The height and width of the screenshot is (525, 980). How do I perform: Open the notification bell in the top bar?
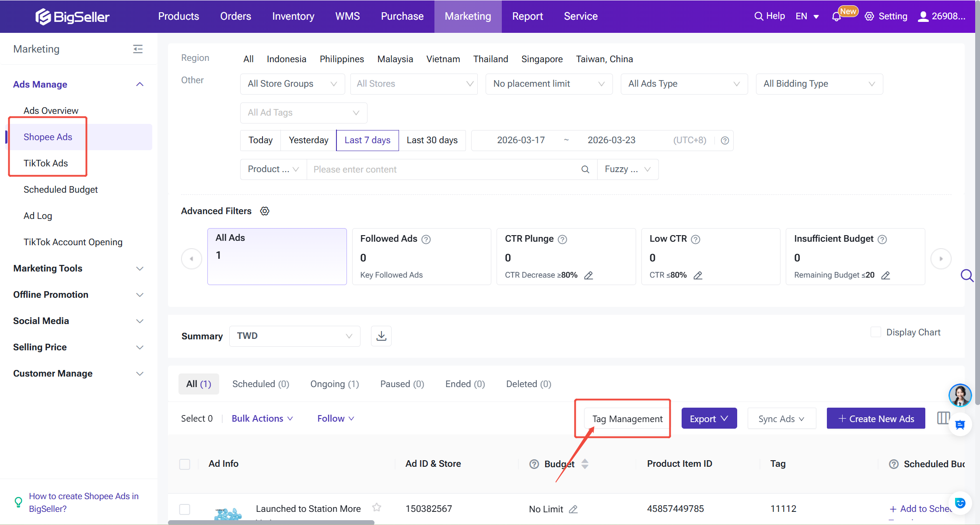point(836,16)
